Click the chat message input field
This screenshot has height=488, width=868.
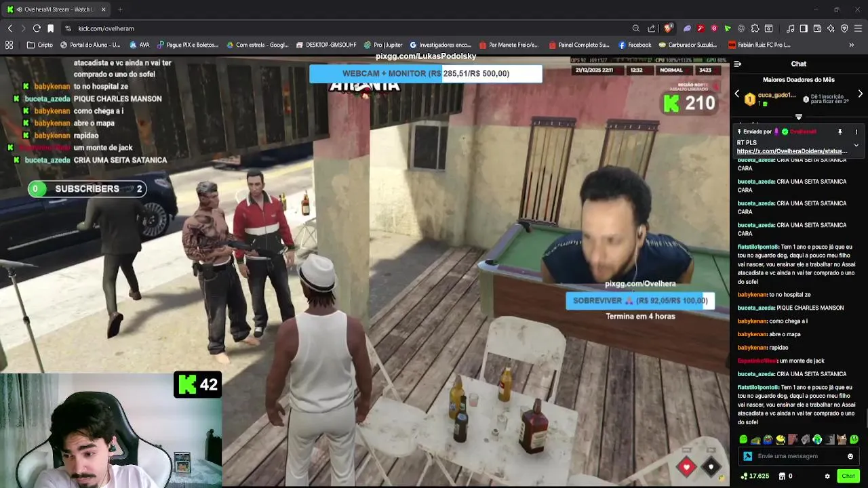pyautogui.click(x=800, y=456)
